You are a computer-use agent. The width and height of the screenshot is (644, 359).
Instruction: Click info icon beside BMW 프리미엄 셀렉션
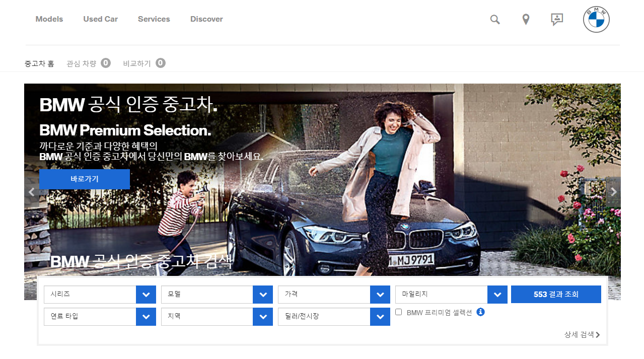(480, 312)
